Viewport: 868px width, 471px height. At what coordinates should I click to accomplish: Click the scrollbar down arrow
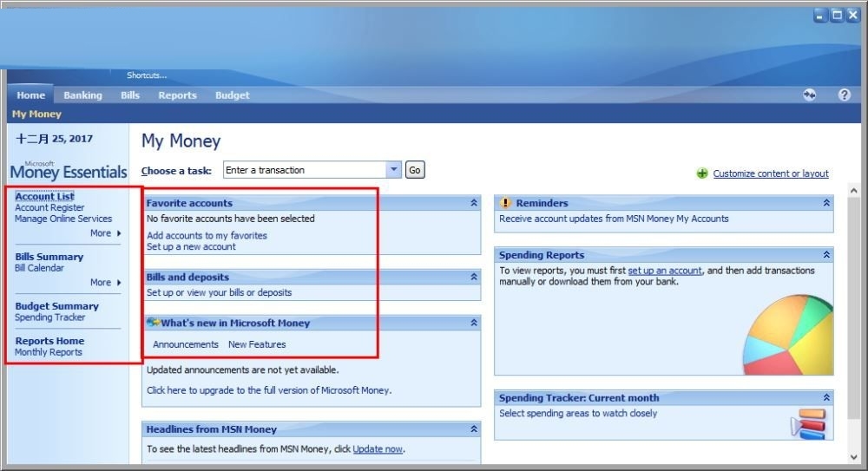(853, 457)
